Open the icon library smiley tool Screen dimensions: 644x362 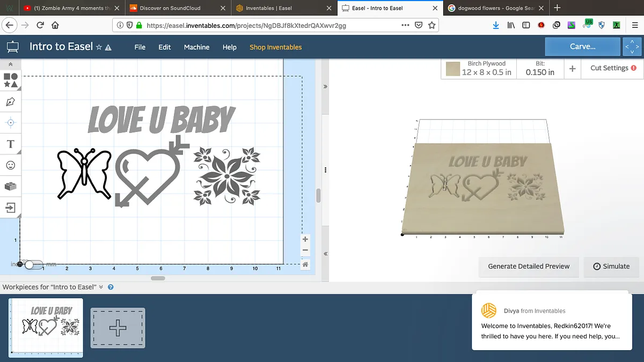click(x=11, y=165)
